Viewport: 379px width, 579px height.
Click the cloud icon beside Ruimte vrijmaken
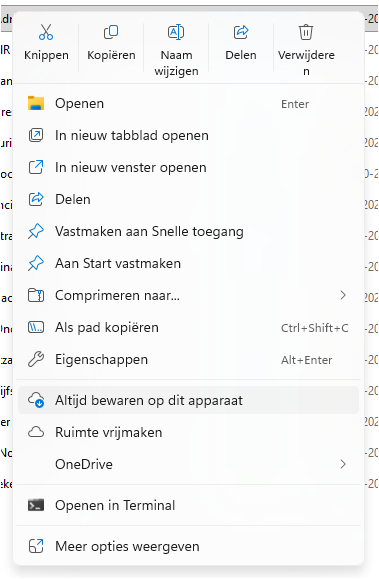pyautogui.click(x=36, y=432)
